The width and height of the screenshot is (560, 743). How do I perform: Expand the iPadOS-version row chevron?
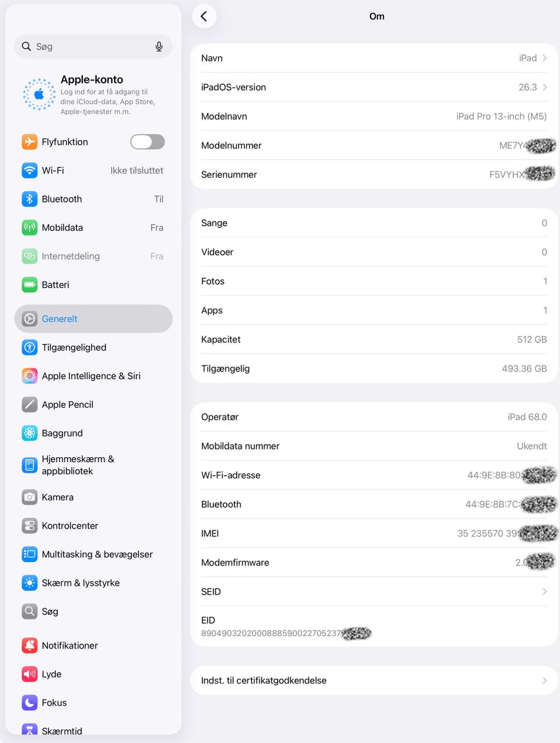[545, 87]
